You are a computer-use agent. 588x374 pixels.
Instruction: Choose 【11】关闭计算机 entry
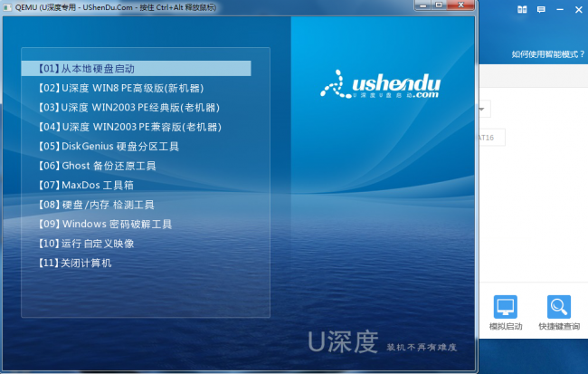pyautogui.click(x=74, y=263)
